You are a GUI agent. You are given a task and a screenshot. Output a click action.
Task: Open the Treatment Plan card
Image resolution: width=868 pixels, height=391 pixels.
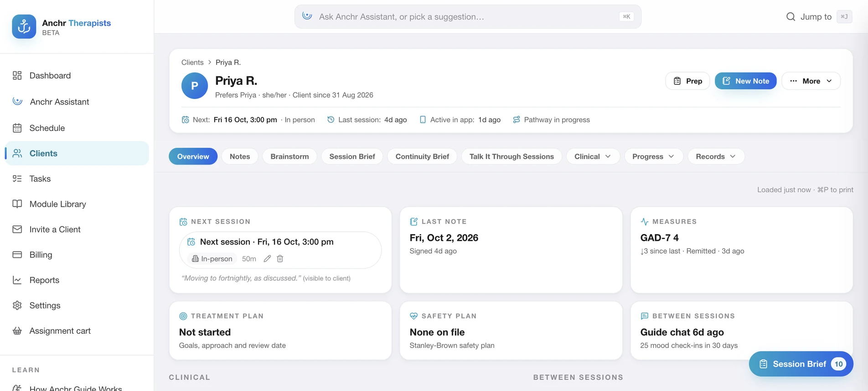280,330
